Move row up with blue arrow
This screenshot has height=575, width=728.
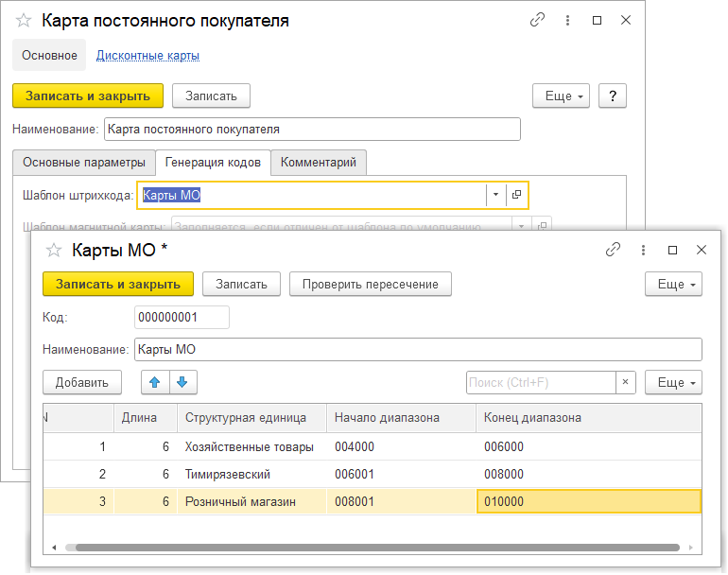coord(155,382)
